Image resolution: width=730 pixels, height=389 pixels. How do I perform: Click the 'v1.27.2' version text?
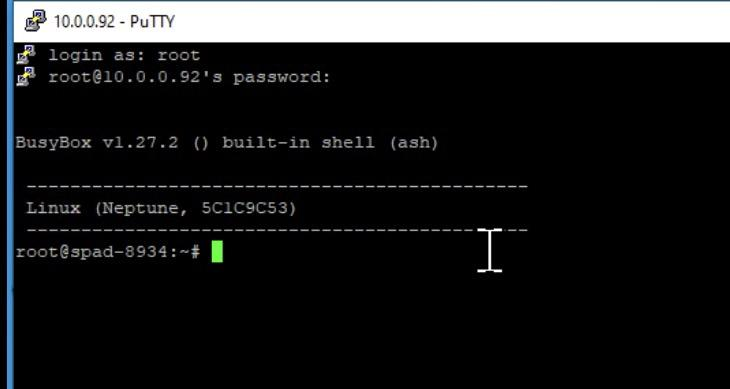pyautogui.click(x=141, y=143)
